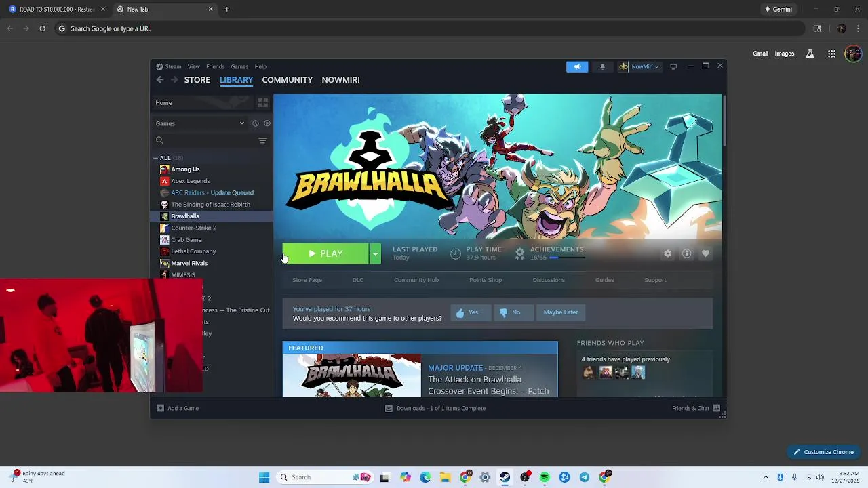Viewport: 868px width, 488px height.
Task: Open the Community Hub link
Action: tap(416, 280)
